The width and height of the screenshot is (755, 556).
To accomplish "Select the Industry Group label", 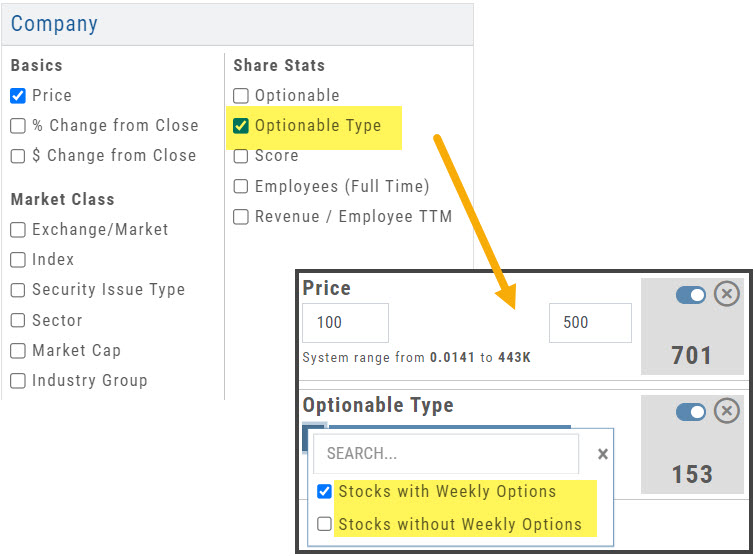I will click(89, 381).
